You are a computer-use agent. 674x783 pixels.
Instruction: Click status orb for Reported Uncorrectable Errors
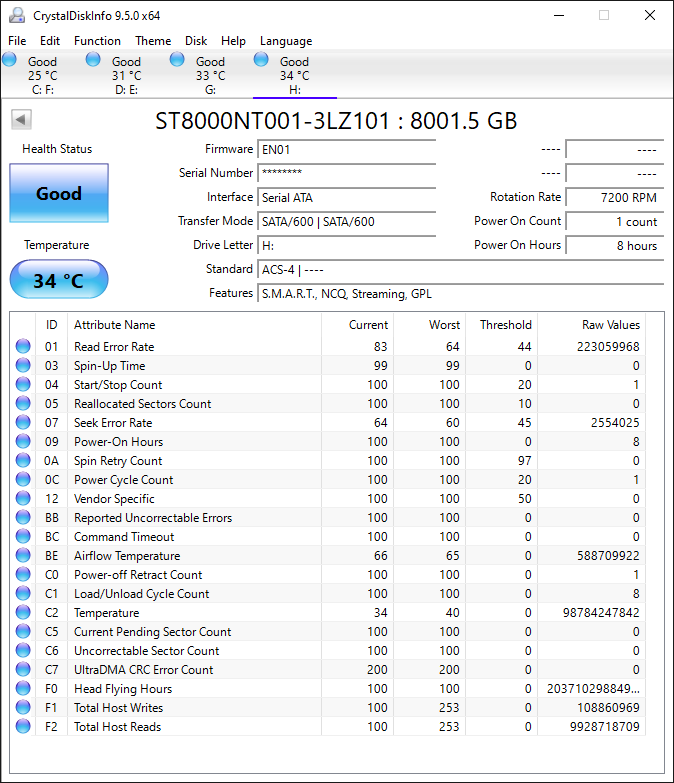click(23, 517)
